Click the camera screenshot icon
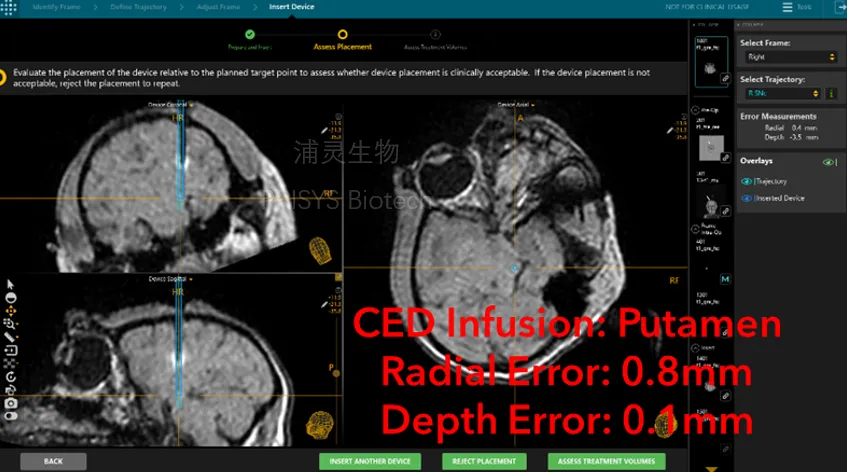 click(10, 403)
